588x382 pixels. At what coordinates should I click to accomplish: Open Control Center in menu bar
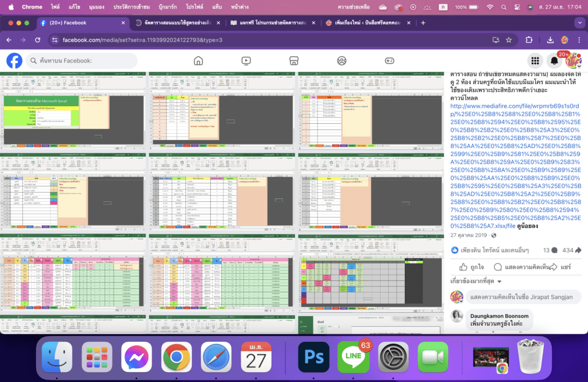coord(517,7)
